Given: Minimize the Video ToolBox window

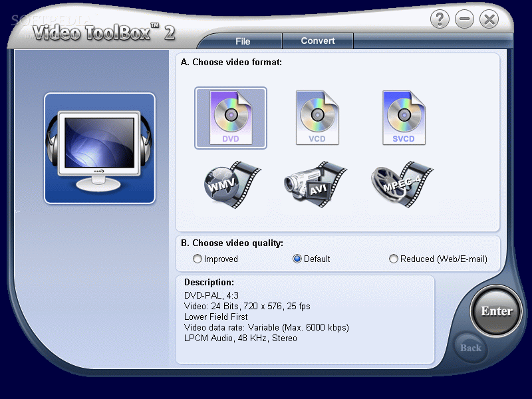Looking at the screenshot, I should (464, 19).
